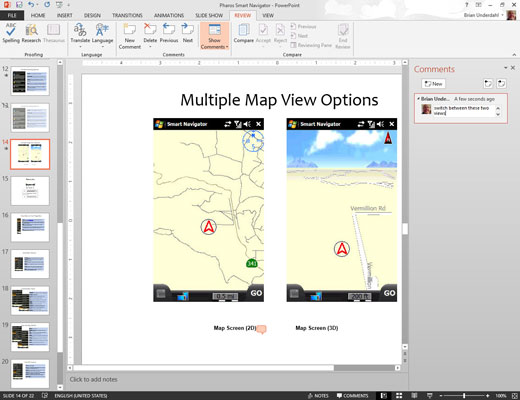The width and height of the screenshot is (520, 400).
Task: Go to the Previous comment icon
Action: pos(169,33)
